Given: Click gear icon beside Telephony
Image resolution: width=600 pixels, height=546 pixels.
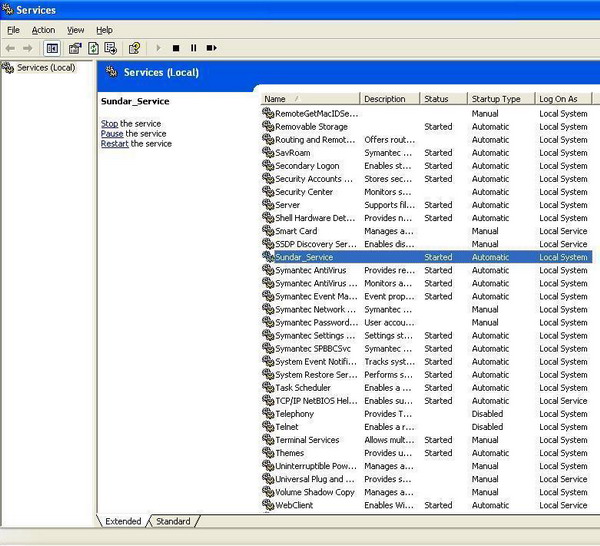Looking at the screenshot, I should click(x=268, y=413).
